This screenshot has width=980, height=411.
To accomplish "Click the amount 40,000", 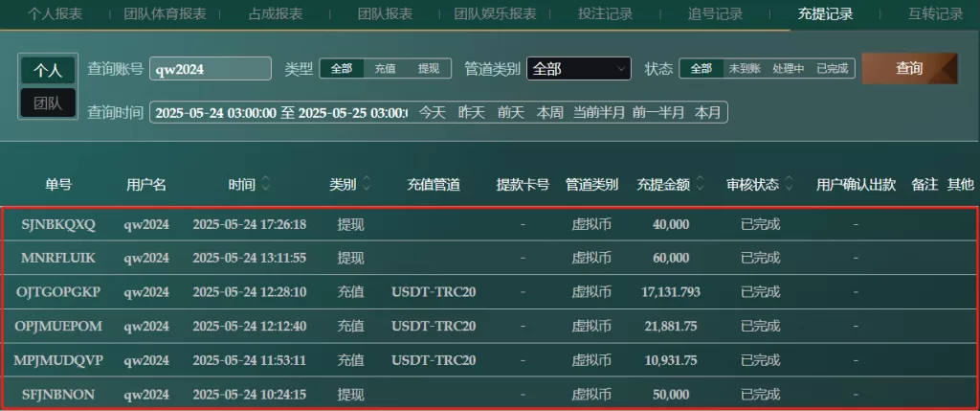I will tap(671, 224).
